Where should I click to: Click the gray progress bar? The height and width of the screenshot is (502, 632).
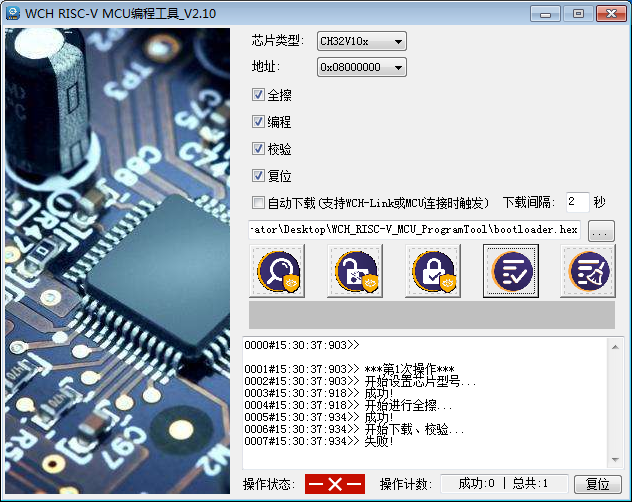tap(431, 315)
